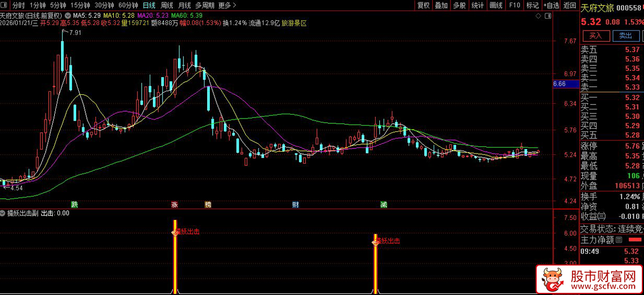Click the 天府文旅 stock name header
The height and width of the screenshot is (295, 644).
pos(596,8)
